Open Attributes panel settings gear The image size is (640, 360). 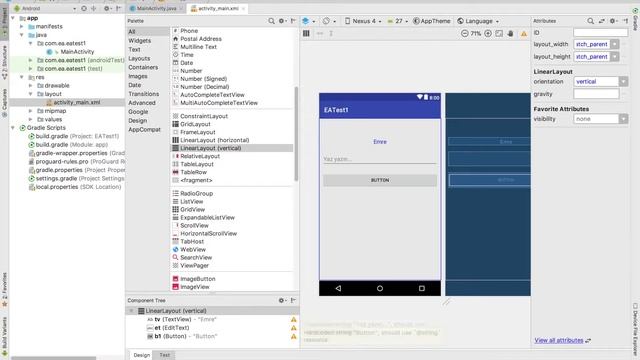[613, 21]
